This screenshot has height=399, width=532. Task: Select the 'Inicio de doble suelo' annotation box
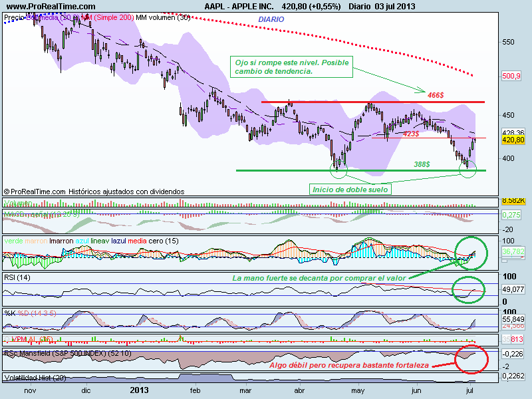(350, 190)
